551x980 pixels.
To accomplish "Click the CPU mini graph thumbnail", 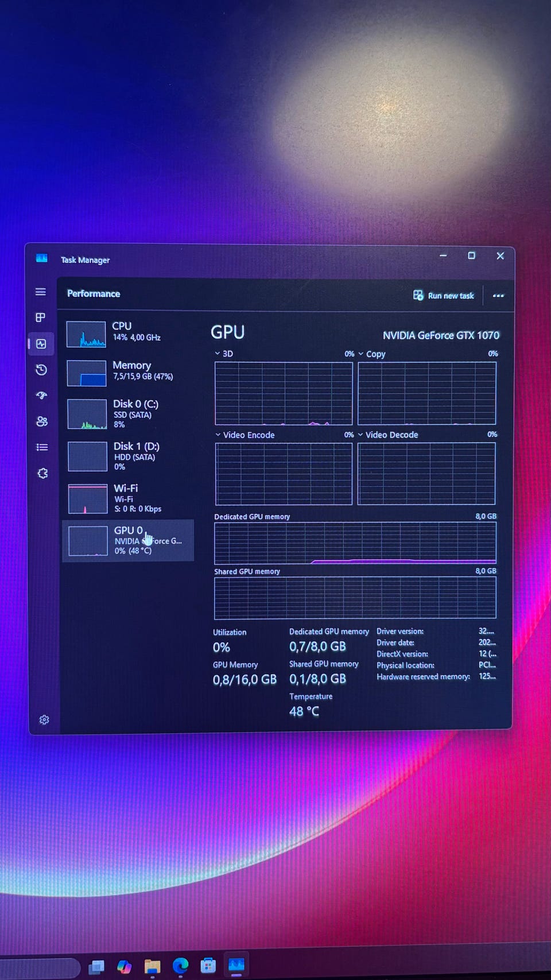I will pyautogui.click(x=86, y=334).
